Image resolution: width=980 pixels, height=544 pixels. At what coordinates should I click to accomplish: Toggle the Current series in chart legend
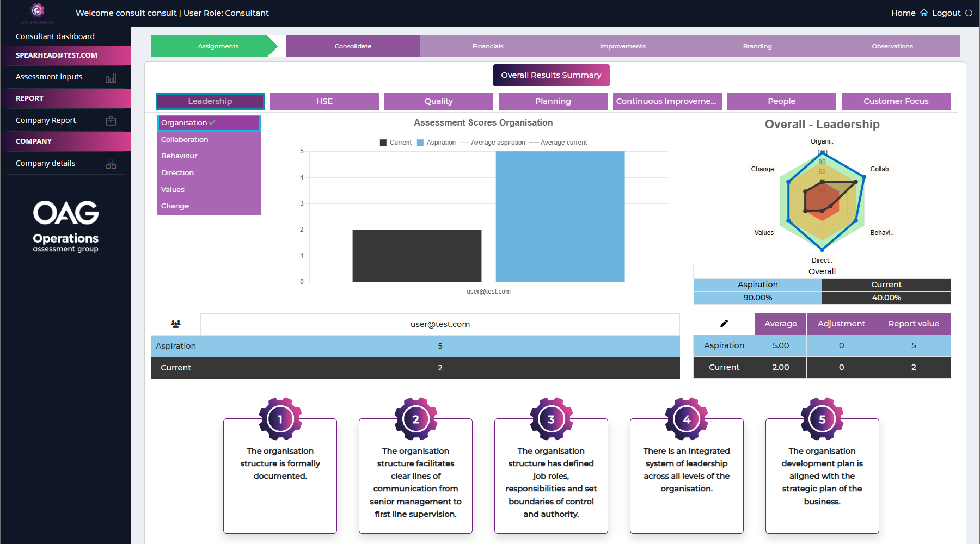pyautogui.click(x=396, y=143)
